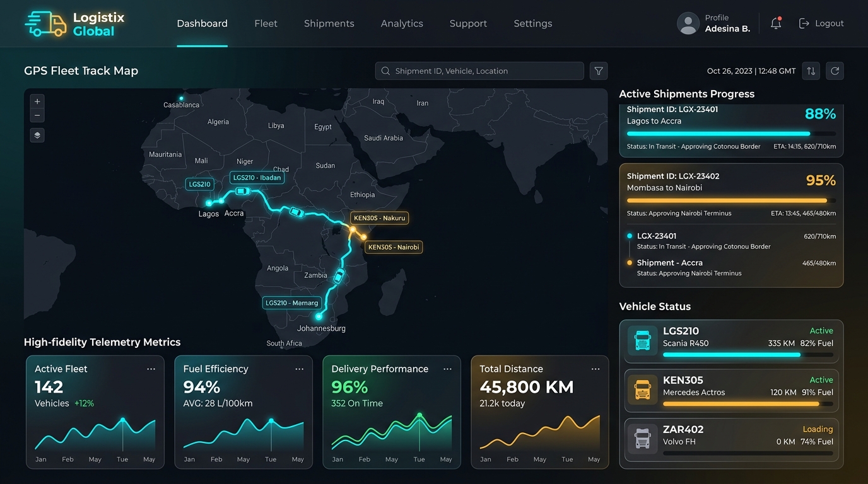
Task: Click the Logistix Global truck logo
Action: 46,24
